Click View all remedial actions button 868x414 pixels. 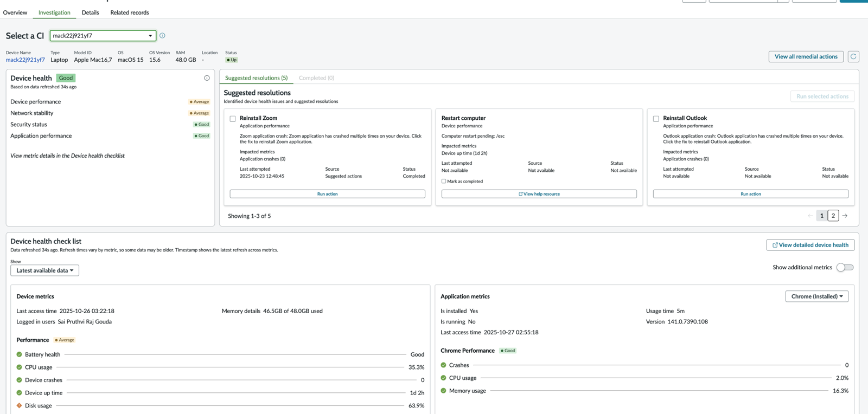coord(806,56)
